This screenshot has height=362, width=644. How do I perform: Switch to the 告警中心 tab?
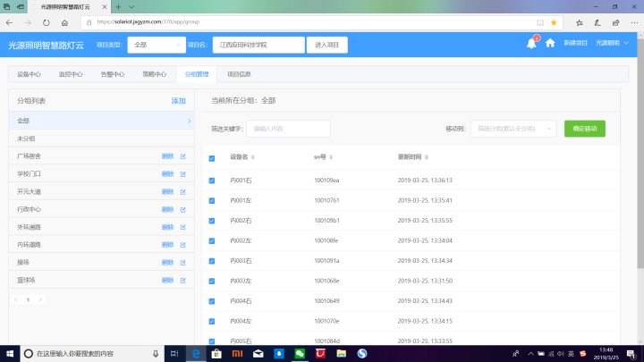(113, 74)
